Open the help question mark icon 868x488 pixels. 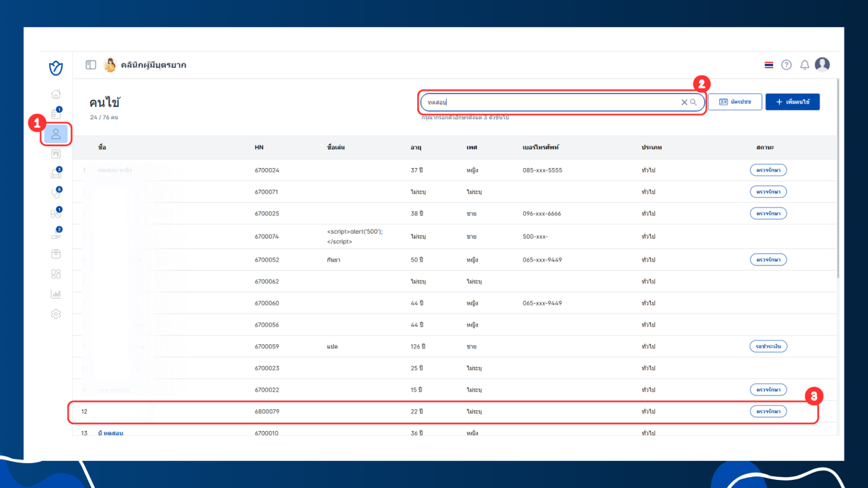(x=786, y=65)
